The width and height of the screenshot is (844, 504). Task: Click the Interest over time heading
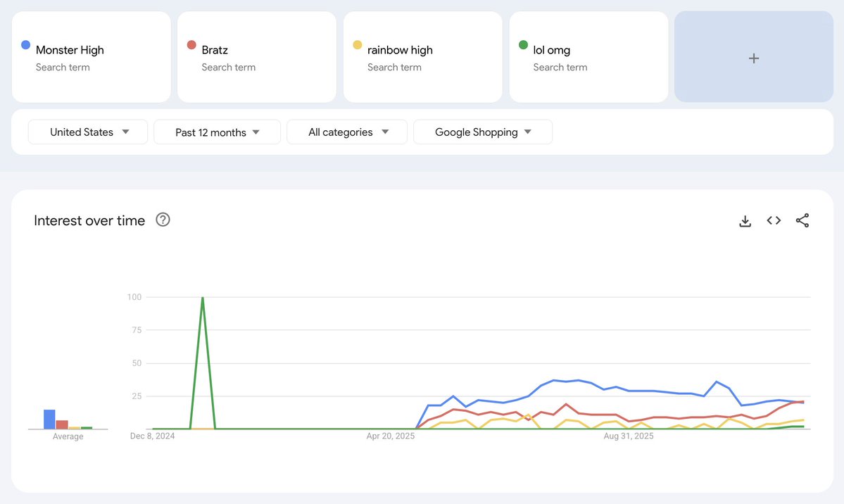coord(89,220)
